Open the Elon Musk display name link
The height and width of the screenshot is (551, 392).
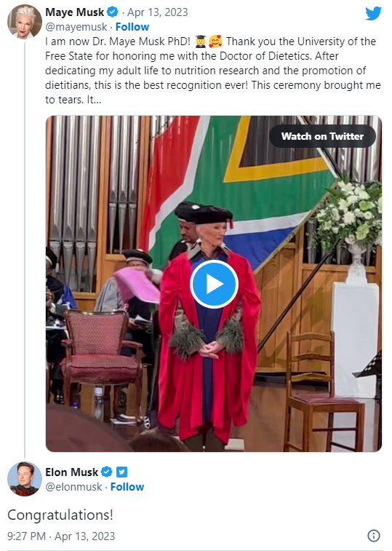coord(72,472)
